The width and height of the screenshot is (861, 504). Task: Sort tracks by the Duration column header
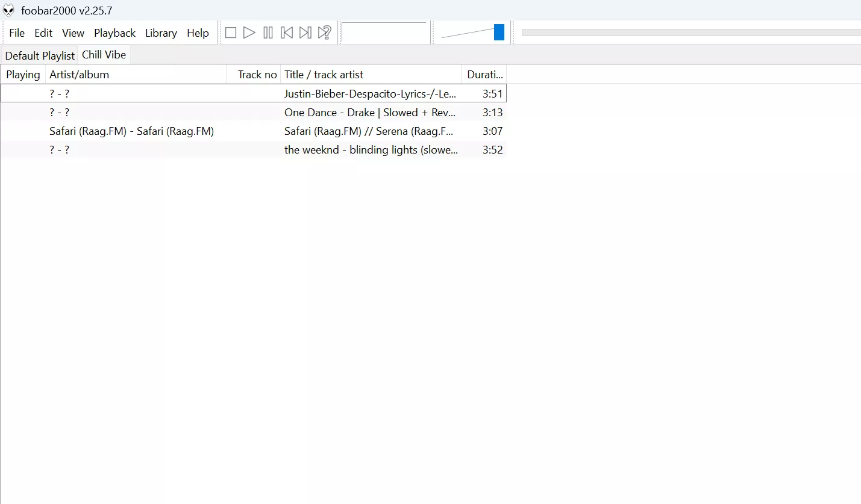pos(484,74)
